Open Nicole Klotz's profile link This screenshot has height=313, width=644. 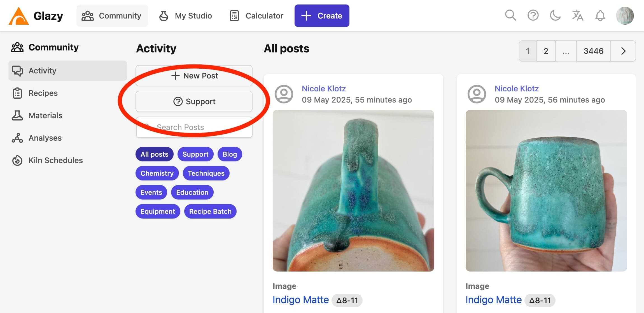click(324, 88)
